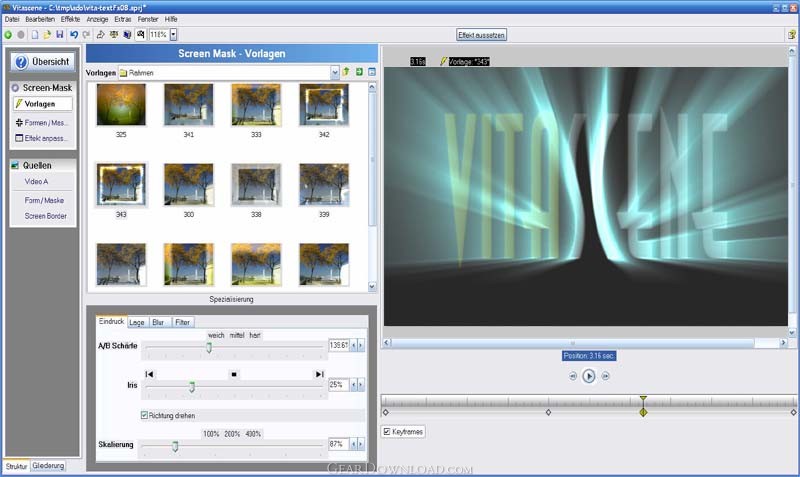Screen dimensions: 800x477
Task: Click the Skalierung slider handle
Action: 175,447
